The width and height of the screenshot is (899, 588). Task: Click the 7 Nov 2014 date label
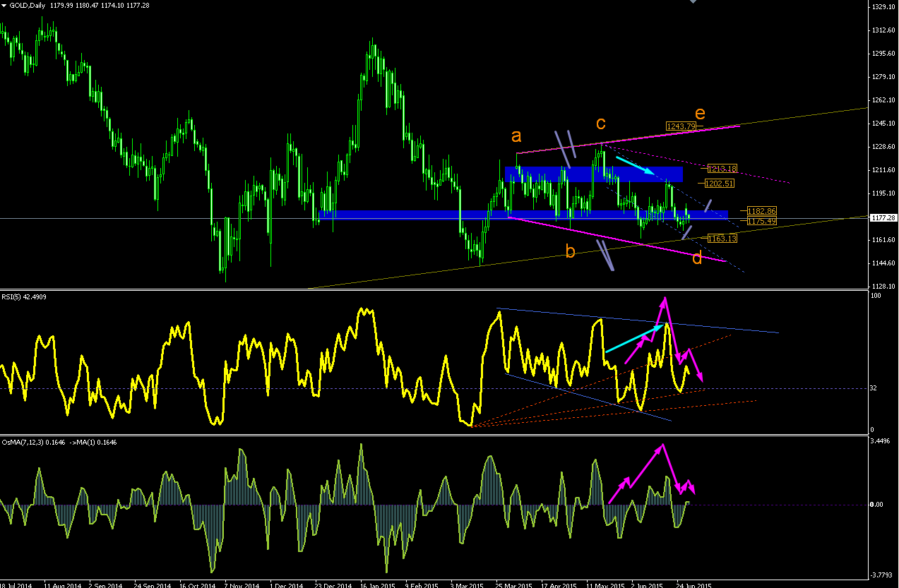[242, 584]
